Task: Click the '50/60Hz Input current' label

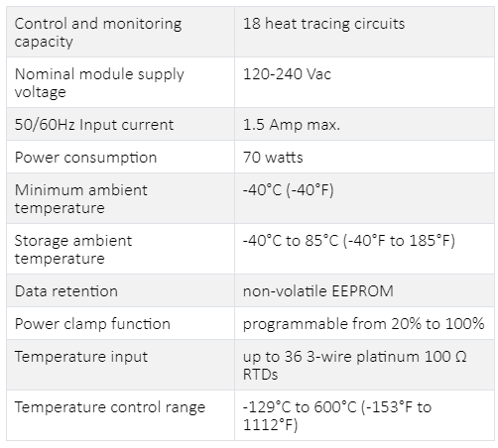Action: (x=94, y=125)
